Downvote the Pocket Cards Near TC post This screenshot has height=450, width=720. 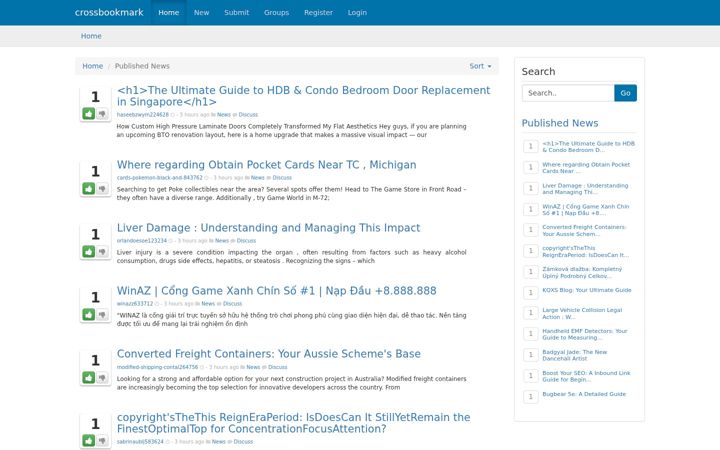[102, 188]
